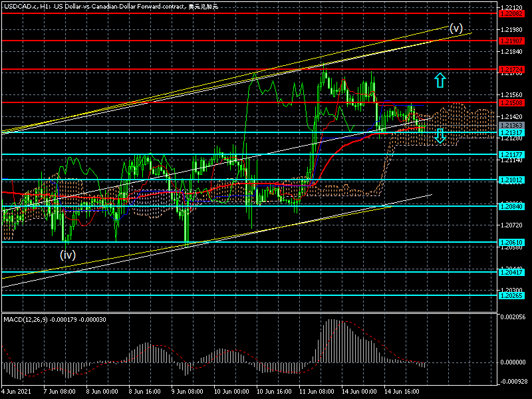Select the cyan 1.21012 price level label
This screenshot has height=399, width=532.
(x=511, y=180)
